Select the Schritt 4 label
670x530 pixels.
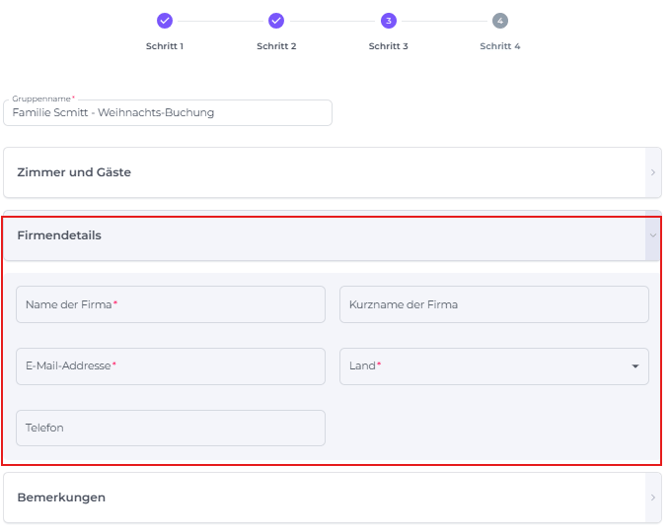tap(499, 46)
